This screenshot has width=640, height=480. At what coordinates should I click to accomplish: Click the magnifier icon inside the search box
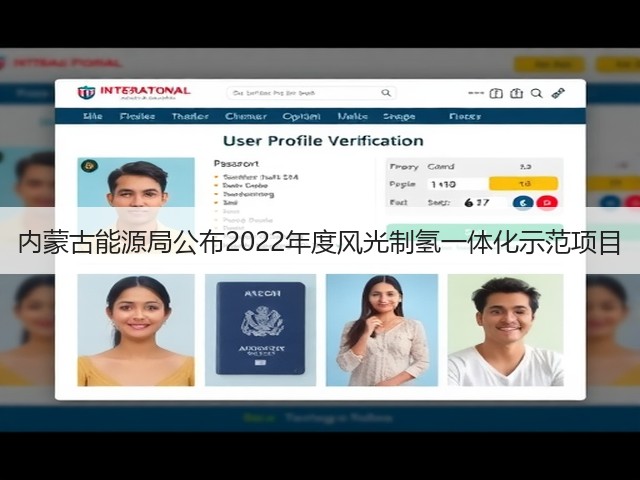(x=386, y=93)
